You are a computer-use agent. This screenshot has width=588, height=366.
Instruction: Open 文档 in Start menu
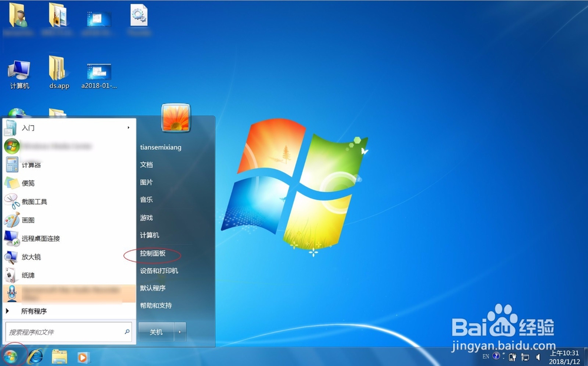(146, 164)
